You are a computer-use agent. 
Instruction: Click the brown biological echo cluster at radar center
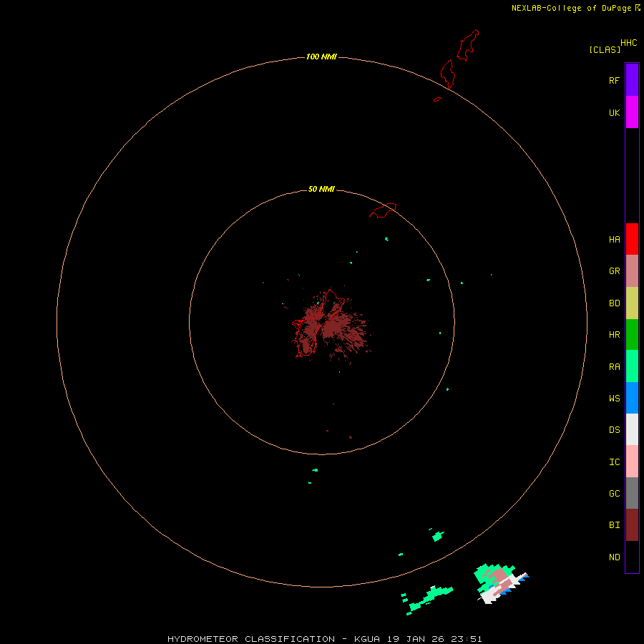[331, 326]
